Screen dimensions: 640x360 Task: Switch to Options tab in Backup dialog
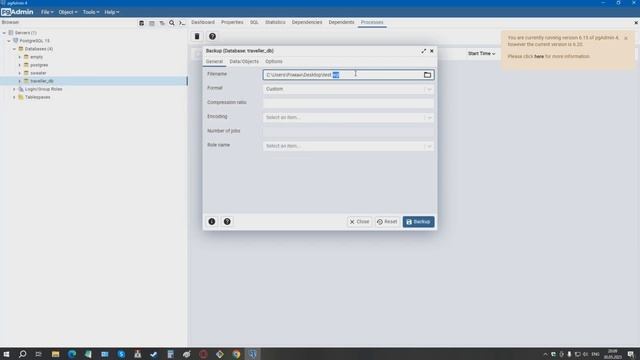tap(274, 62)
